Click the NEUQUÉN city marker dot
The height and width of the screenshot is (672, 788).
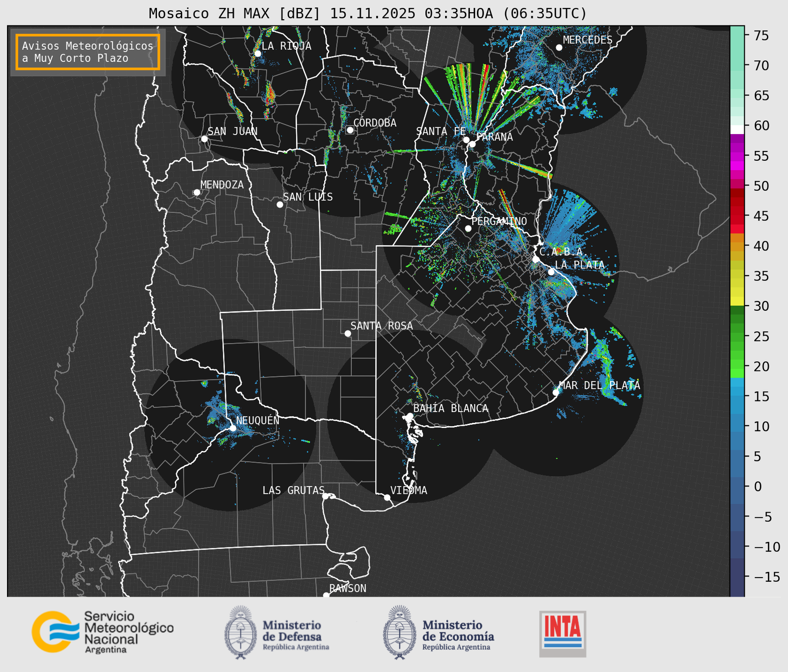pyautogui.click(x=233, y=428)
